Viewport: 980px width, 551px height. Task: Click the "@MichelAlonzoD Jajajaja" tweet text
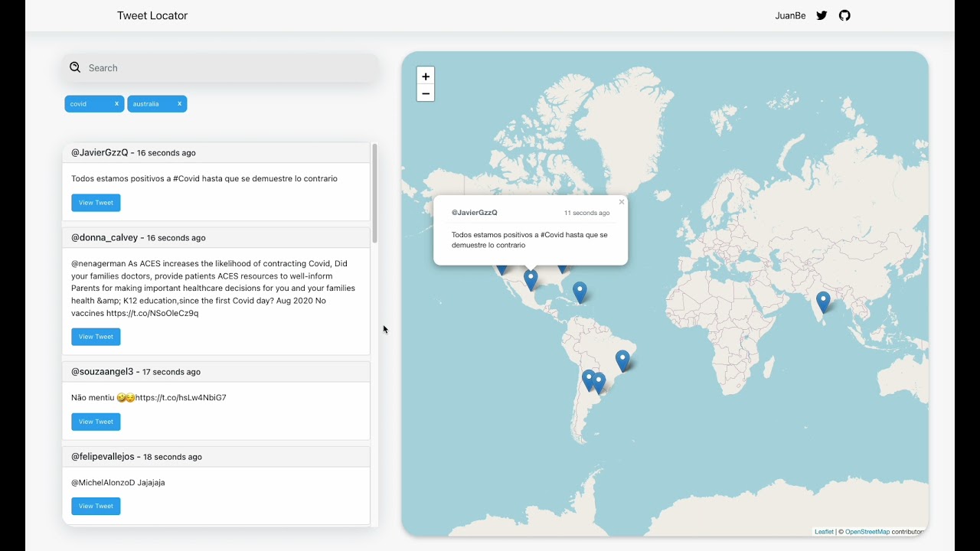tap(118, 483)
